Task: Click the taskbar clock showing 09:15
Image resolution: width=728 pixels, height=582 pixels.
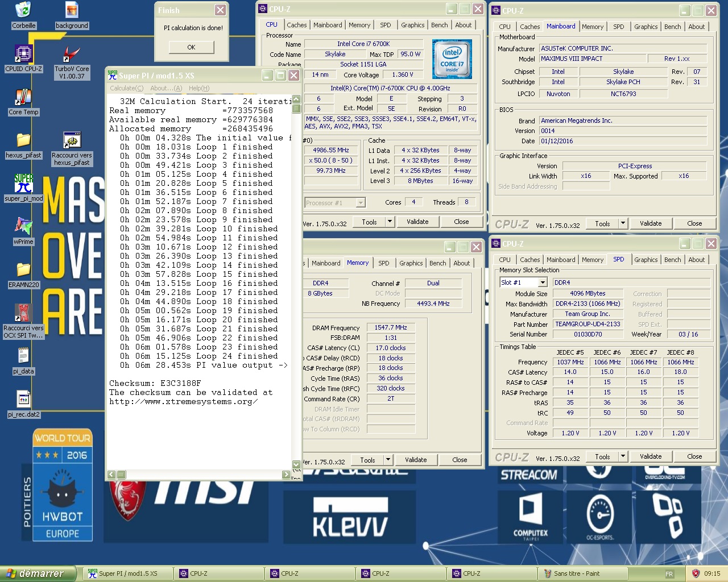Action: 712,574
